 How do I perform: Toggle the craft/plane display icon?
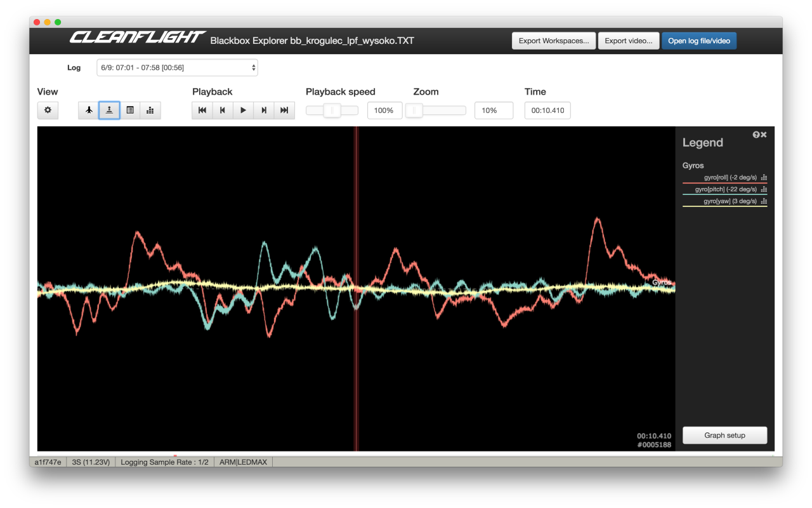pyautogui.click(x=89, y=110)
